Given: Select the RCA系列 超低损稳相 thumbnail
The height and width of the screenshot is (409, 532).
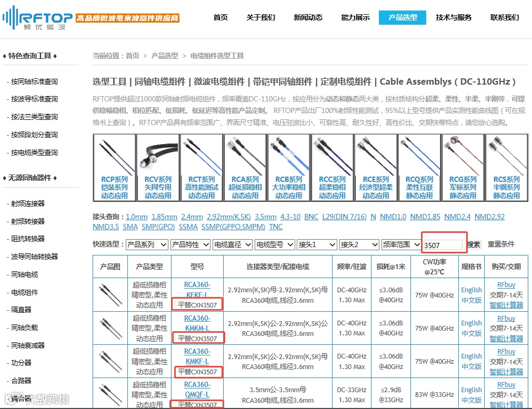Looking at the screenshot, I should [245, 168].
